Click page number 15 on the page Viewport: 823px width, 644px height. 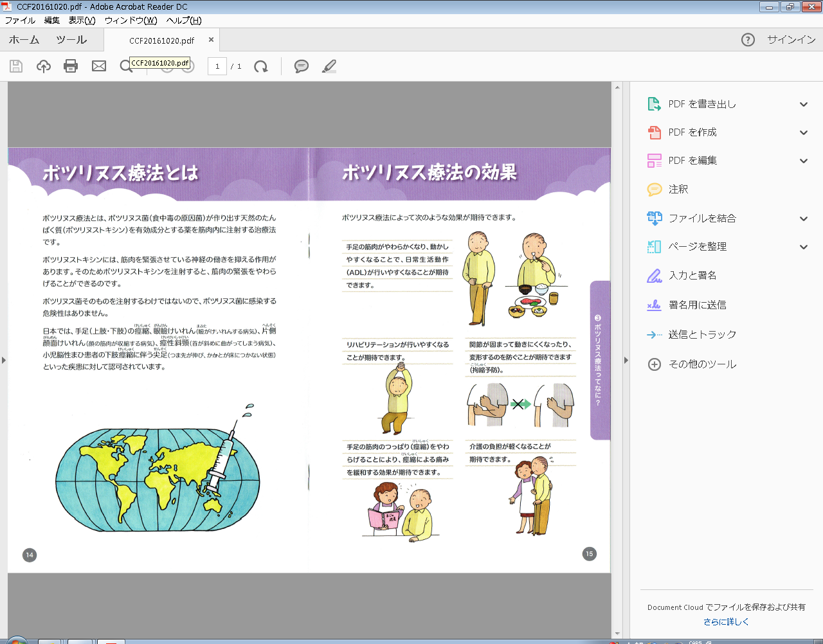pyautogui.click(x=589, y=554)
